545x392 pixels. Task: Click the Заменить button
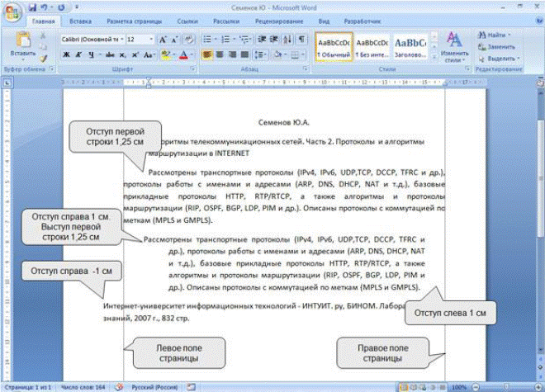pyautogui.click(x=500, y=47)
